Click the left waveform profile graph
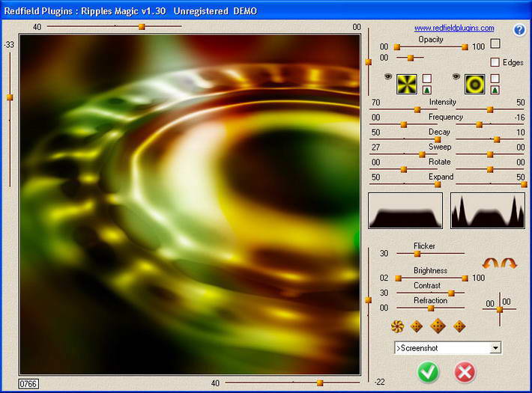Image resolution: width=532 pixels, height=393 pixels. pyautogui.click(x=405, y=210)
